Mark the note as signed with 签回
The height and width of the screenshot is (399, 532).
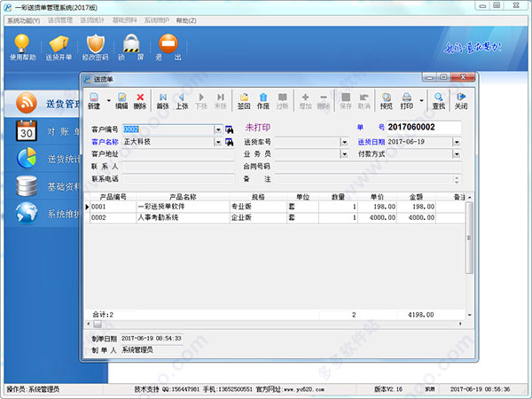point(244,101)
